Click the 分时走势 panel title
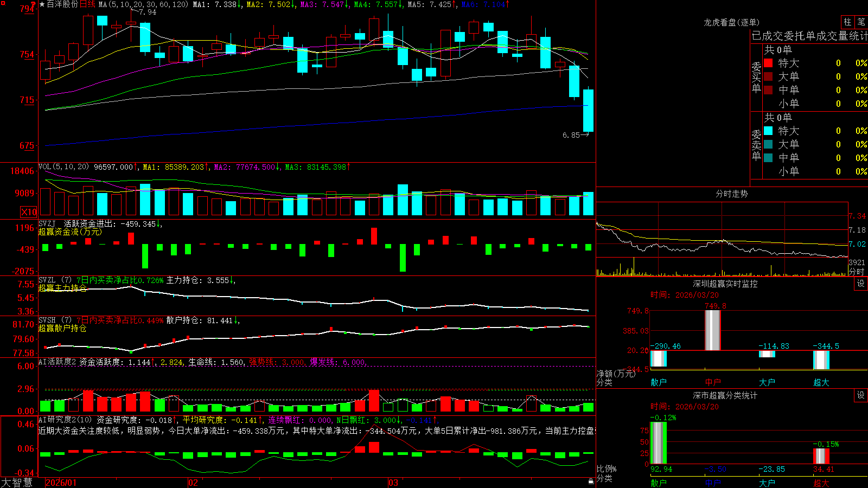This screenshot has width=868, height=488. pos(731,194)
